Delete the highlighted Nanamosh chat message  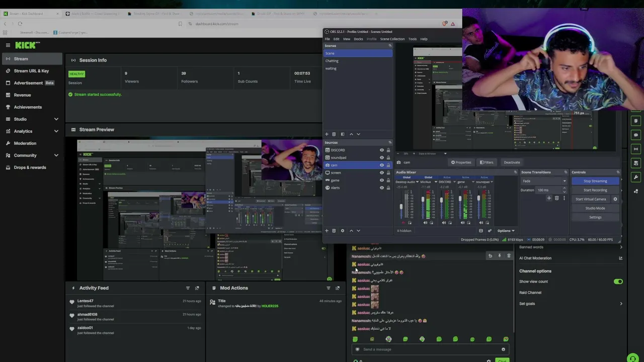point(509,256)
